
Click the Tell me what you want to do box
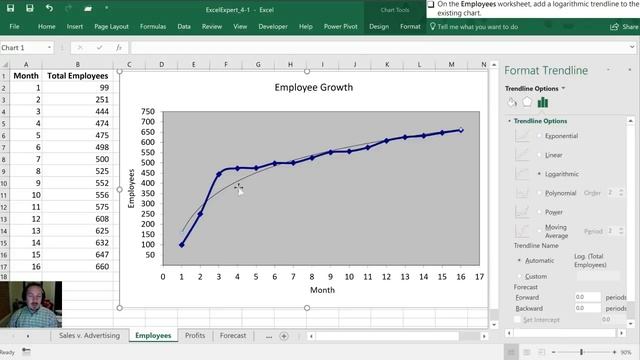tap(478, 27)
